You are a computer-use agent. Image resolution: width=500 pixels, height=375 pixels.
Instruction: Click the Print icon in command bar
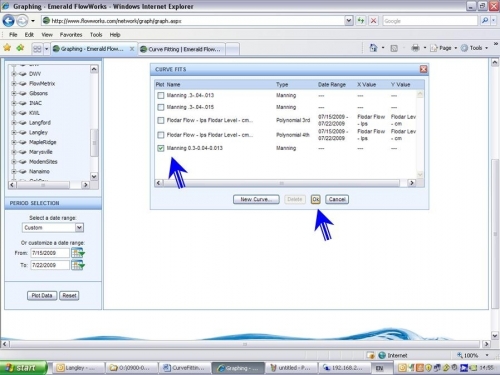pos(415,48)
